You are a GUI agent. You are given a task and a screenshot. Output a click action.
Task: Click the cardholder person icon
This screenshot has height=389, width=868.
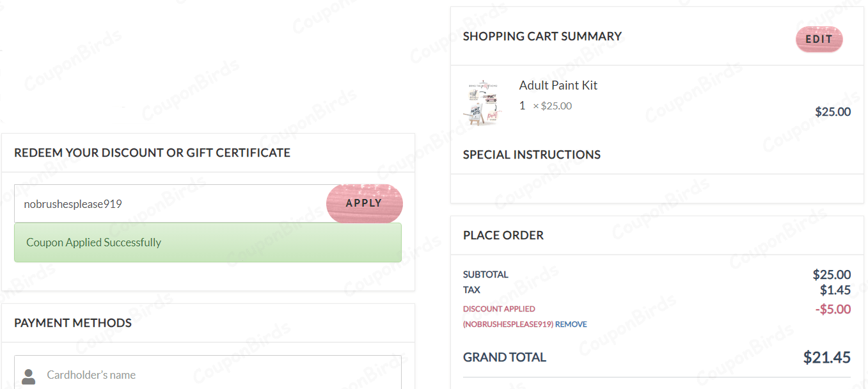click(31, 376)
